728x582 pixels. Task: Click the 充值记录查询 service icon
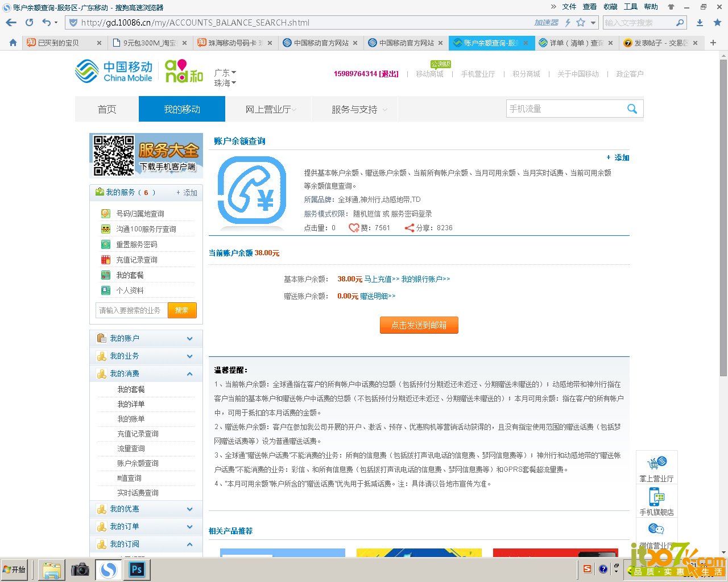coord(106,260)
